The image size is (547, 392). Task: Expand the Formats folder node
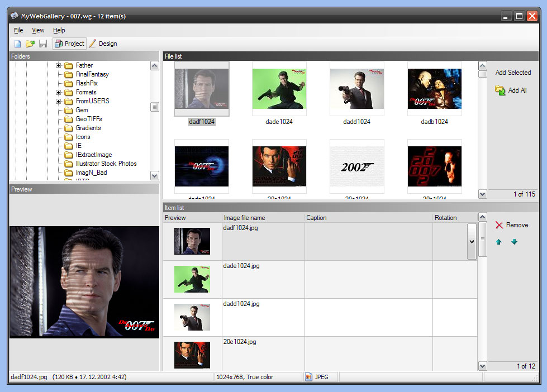click(58, 93)
